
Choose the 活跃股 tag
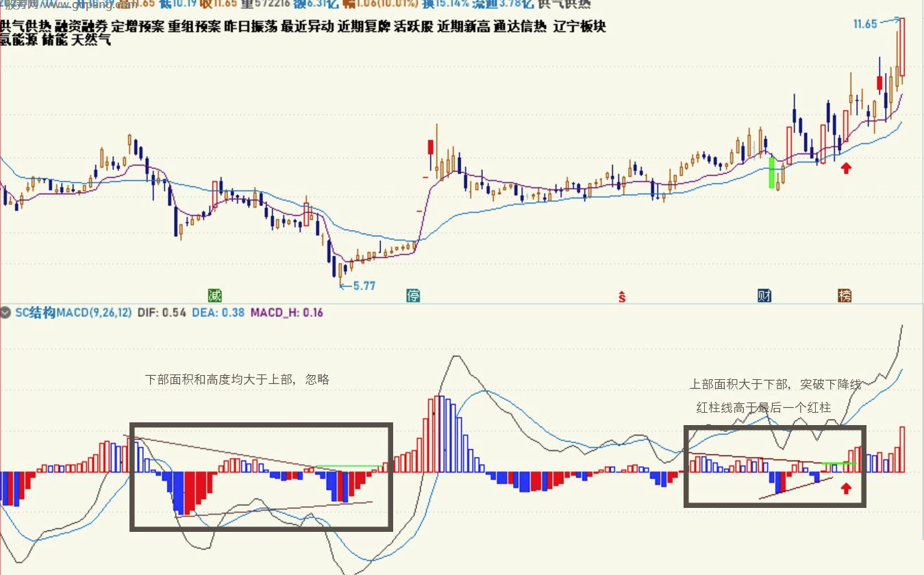pos(413,27)
